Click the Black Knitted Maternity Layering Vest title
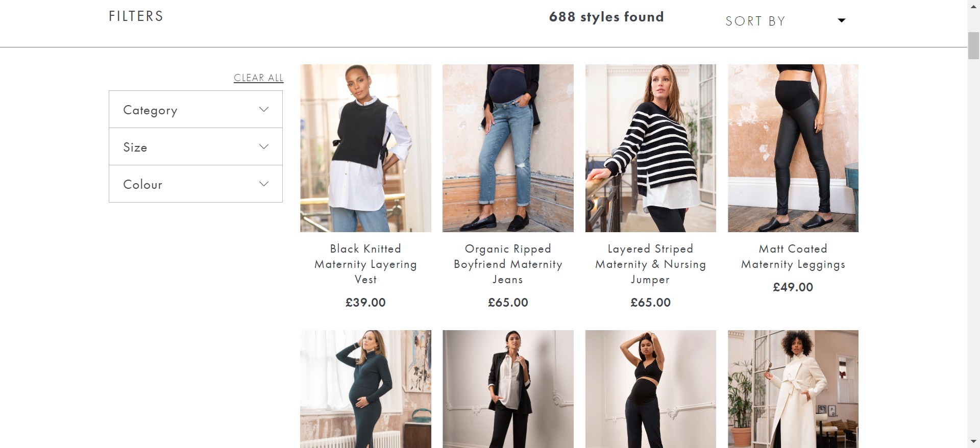This screenshot has width=980, height=448. point(365,264)
